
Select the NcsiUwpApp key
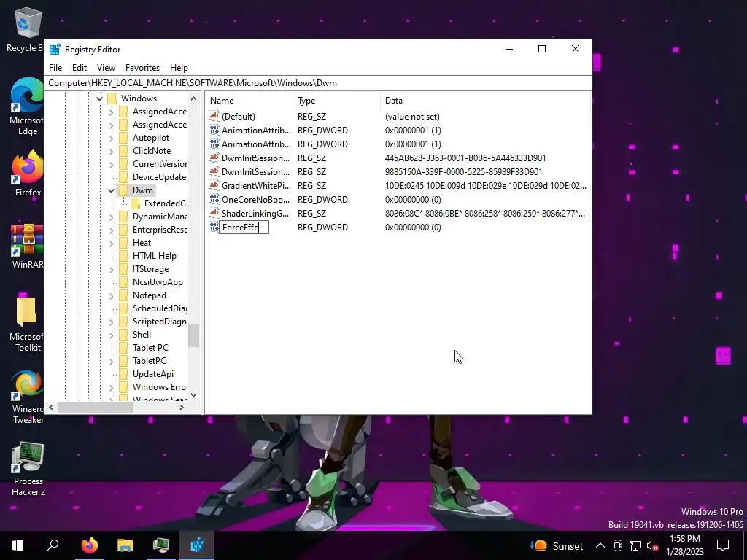click(x=158, y=282)
